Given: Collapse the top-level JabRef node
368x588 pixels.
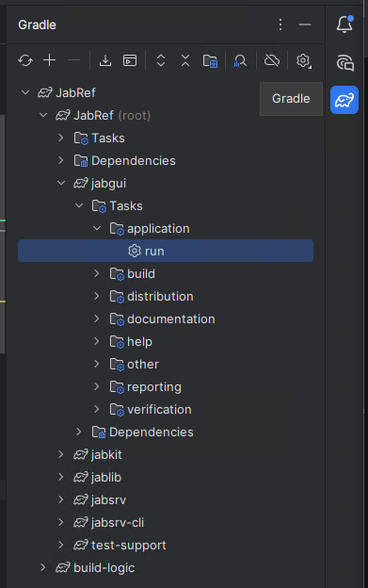Looking at the screenshot, I should [25, 92].
